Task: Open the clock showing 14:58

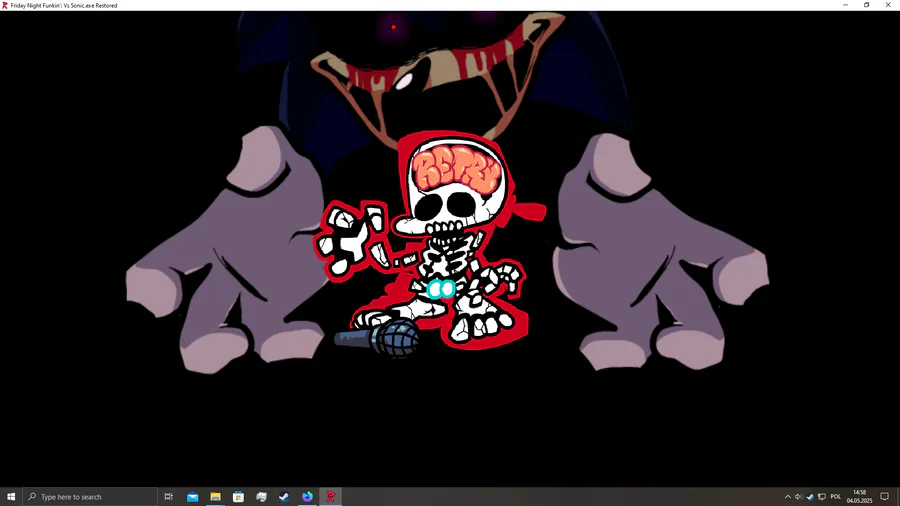Action: click(x=859, y=497)
